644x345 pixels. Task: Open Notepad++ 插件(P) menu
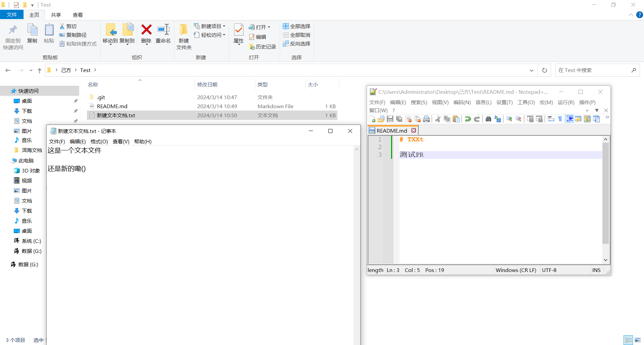[587, 102]
